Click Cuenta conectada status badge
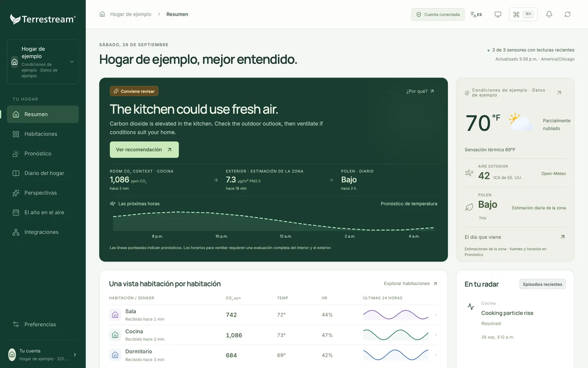Image resolution: width=588 pixels, height=368 pixels. (438, 14)
